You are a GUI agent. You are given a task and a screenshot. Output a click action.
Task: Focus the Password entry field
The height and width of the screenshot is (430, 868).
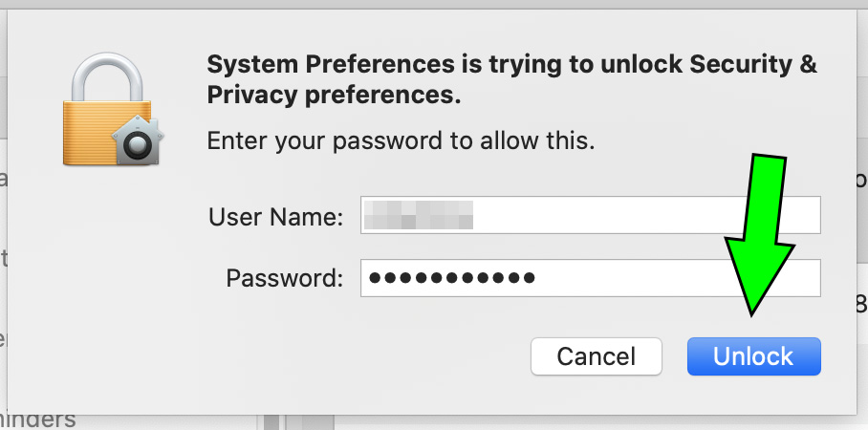coord(591,277)
